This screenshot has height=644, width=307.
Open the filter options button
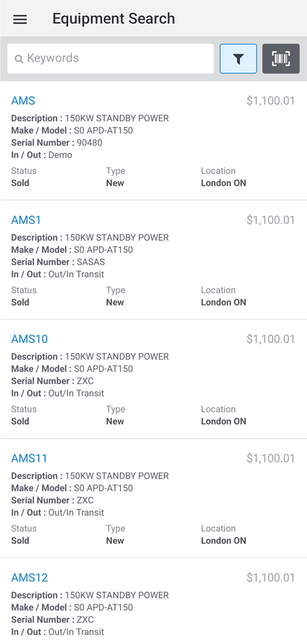click(x=239, y=59)
